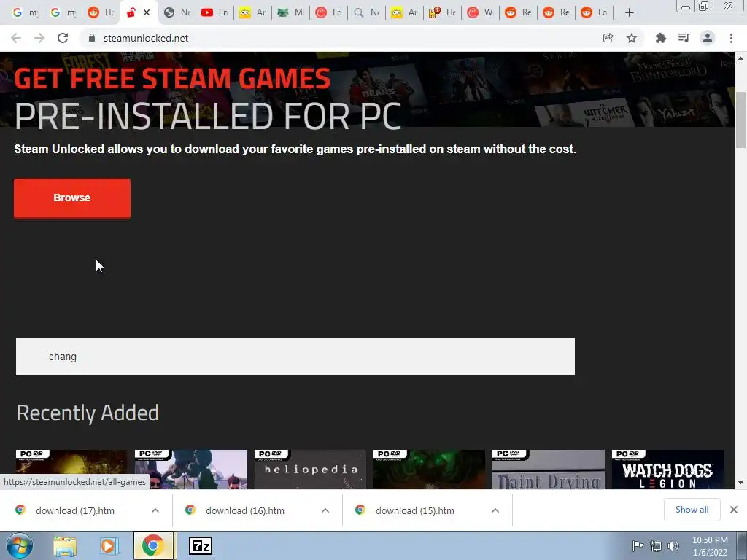
Task: Click the page vertical scrollbar thumb
Action: click(x=740, y=120)
